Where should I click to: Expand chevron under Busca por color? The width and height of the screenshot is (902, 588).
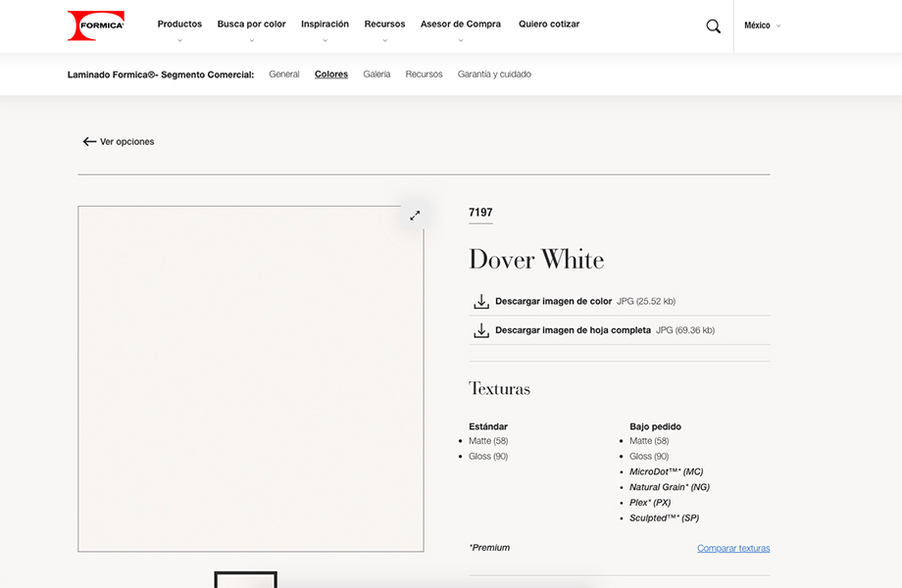tap(251, 40)
